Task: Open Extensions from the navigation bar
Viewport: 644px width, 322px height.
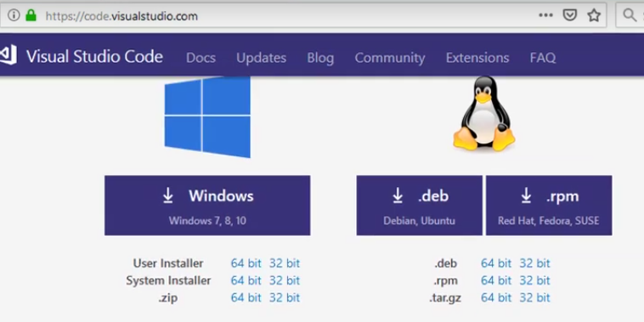Action: pos(477,58)
